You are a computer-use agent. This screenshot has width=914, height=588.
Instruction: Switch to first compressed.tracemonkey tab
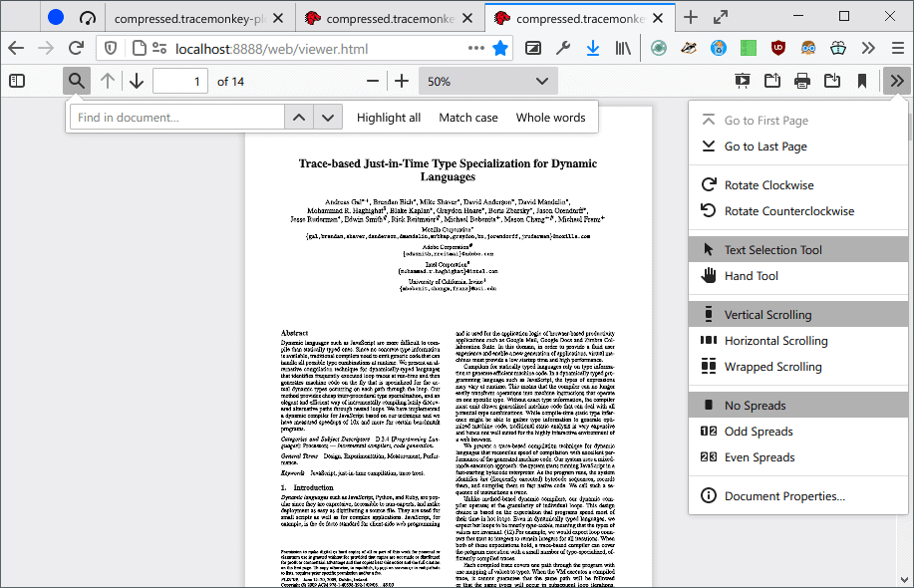point(188,19)
